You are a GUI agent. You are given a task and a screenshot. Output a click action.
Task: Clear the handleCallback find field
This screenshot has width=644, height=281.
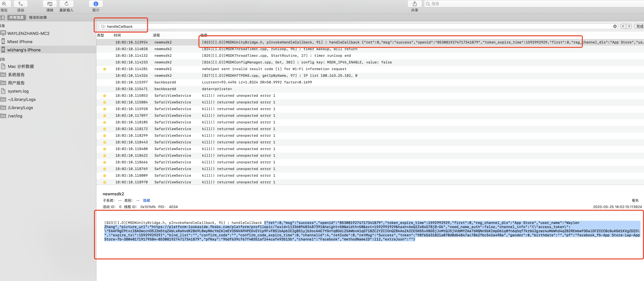615,26
